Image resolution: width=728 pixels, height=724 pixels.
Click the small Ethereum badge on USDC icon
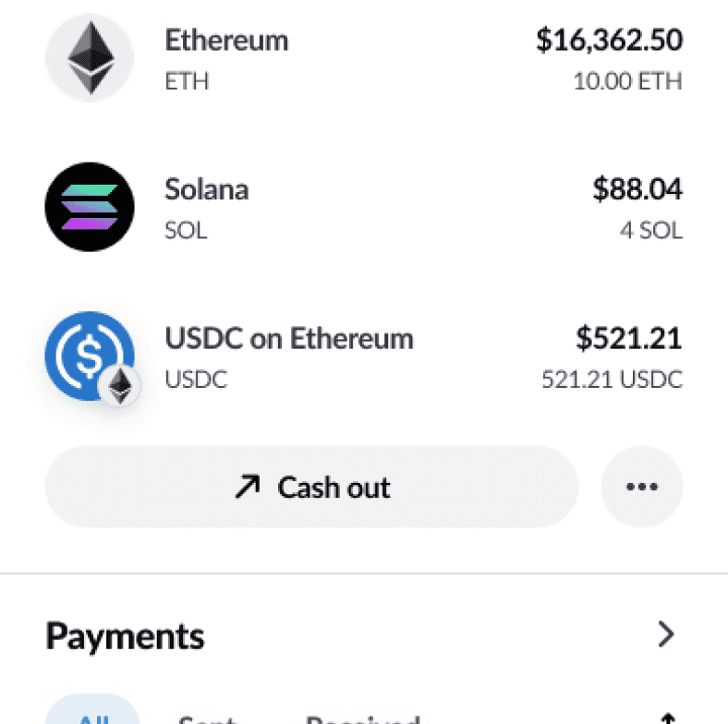point(120,386)
